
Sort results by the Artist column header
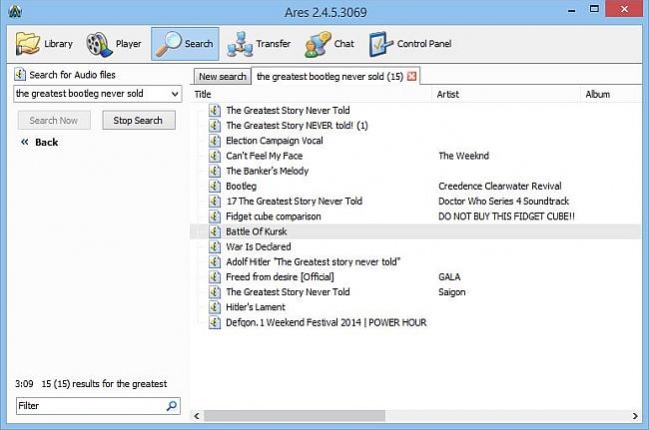tap(506, 94)
